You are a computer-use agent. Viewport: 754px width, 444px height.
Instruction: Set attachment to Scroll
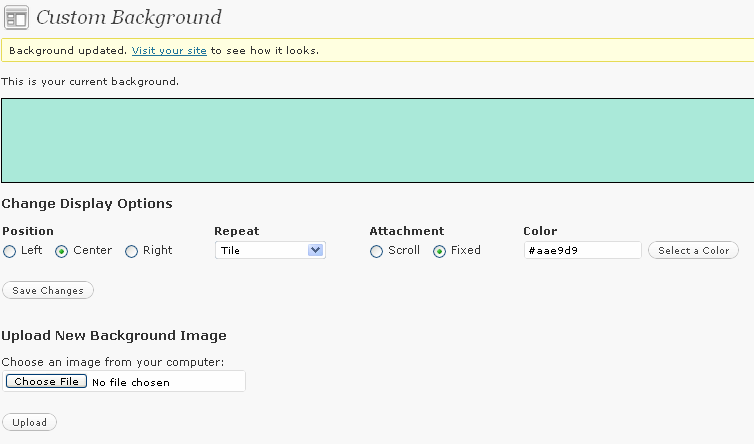point(377,251)
